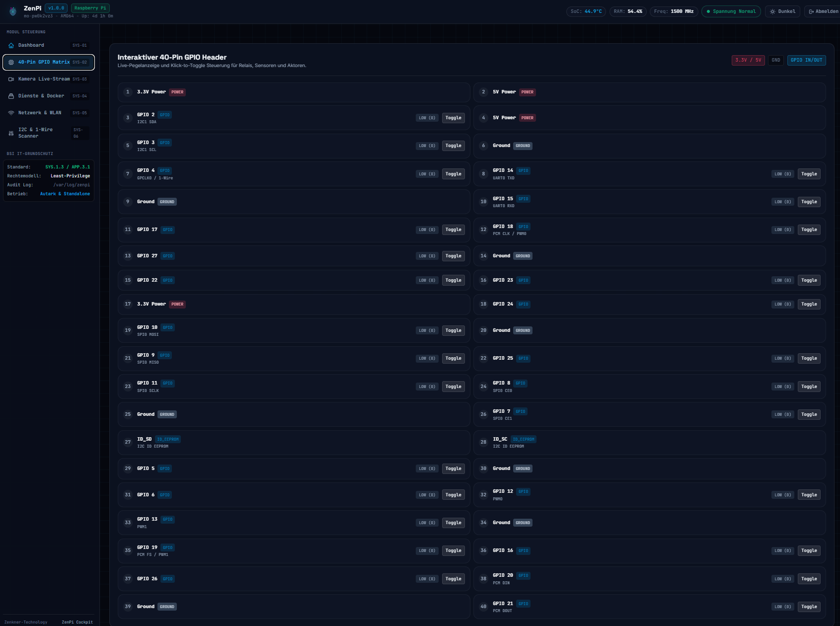
Task: Click the POWER tag on pin 17
Action: (177, 304)
